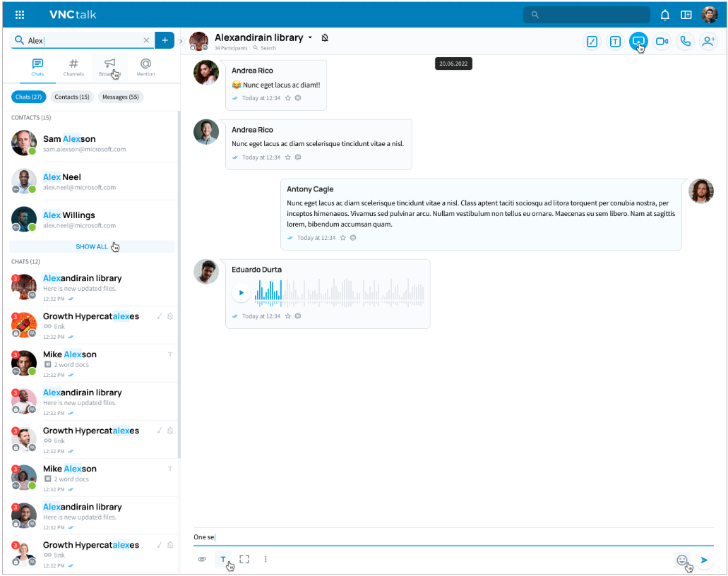This screenshot has width=728, height=576.
Task: Play Eduardo Durta's voice message
Action: [241, 292]
